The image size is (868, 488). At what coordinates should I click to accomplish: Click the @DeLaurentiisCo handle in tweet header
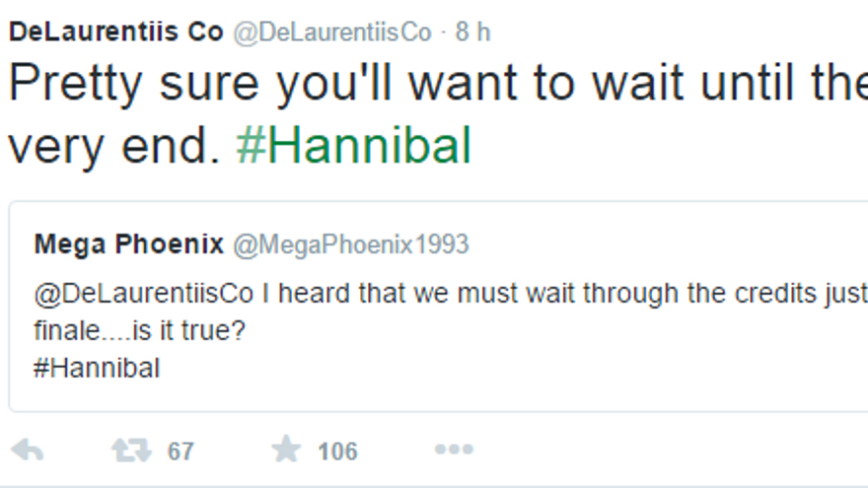(331, 32)
